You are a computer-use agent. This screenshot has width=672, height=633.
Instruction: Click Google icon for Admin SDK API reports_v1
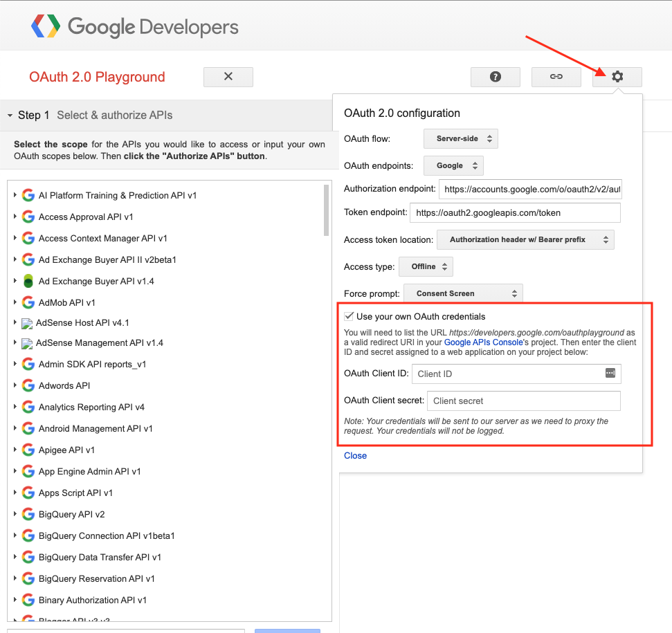[28, 364]
